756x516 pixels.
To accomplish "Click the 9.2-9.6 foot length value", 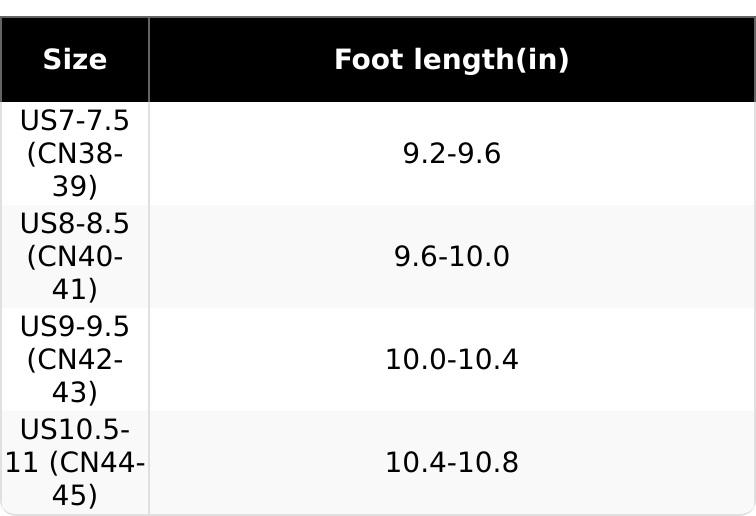I will (x=451, y=154).
